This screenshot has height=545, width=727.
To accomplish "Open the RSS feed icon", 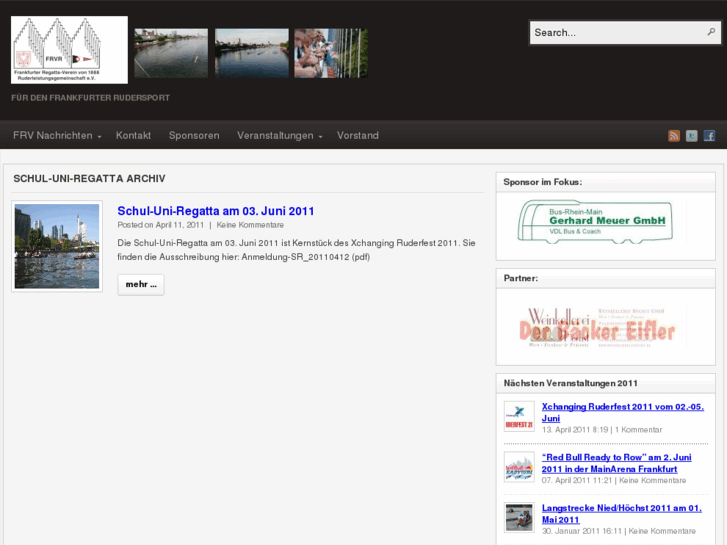I will pos(674,135).
